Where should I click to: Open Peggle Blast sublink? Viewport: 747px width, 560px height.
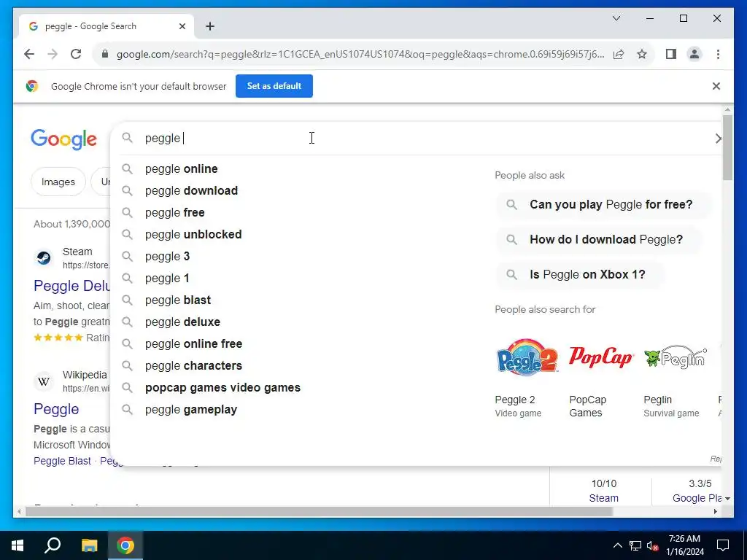point(62,461)
